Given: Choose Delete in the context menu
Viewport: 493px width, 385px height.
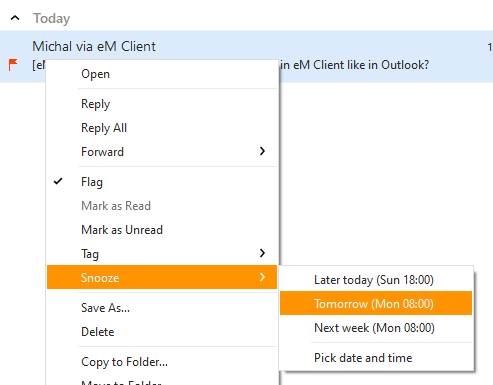Looking at the screenshot, I should (162, 332).
